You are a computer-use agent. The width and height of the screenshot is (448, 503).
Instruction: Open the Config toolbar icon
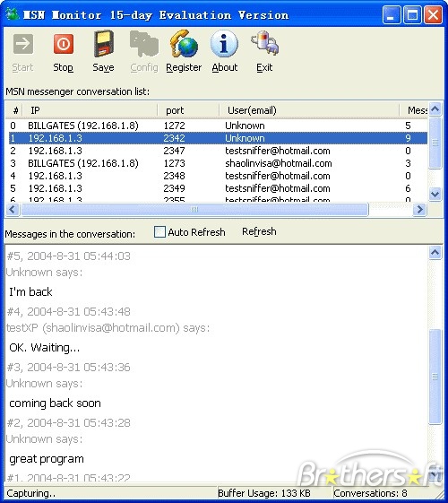point(144,44)
